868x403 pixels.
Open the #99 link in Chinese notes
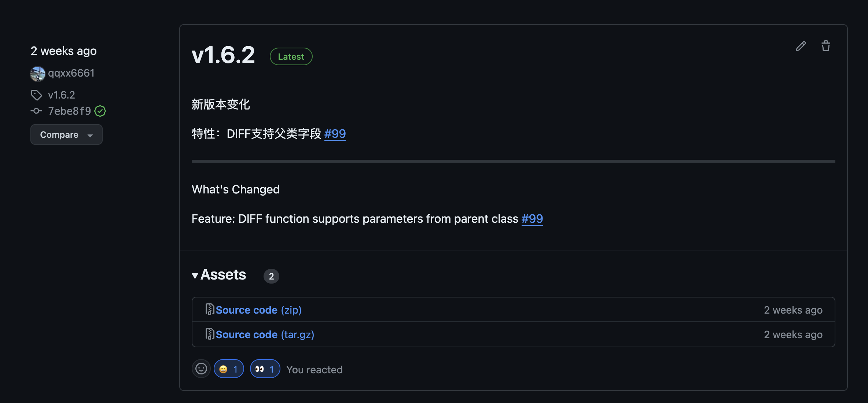[335, 134]
